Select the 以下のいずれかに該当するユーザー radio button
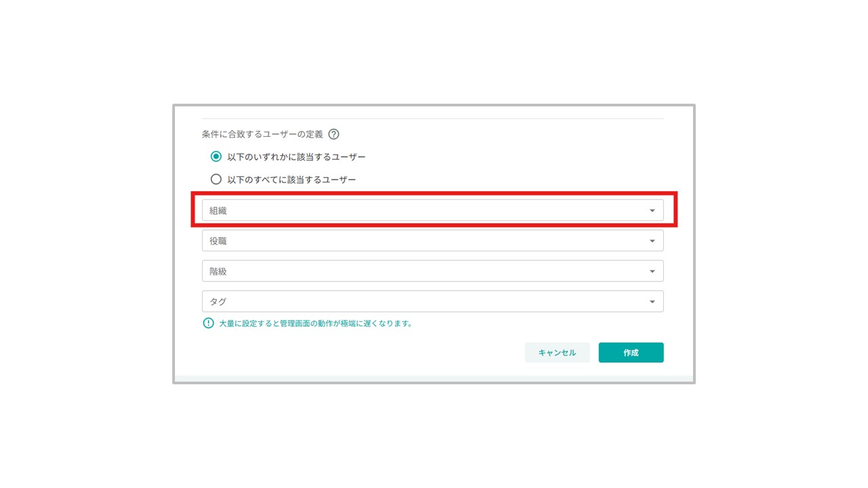This screenshot has width=868, height=488. tap(216, 157)
